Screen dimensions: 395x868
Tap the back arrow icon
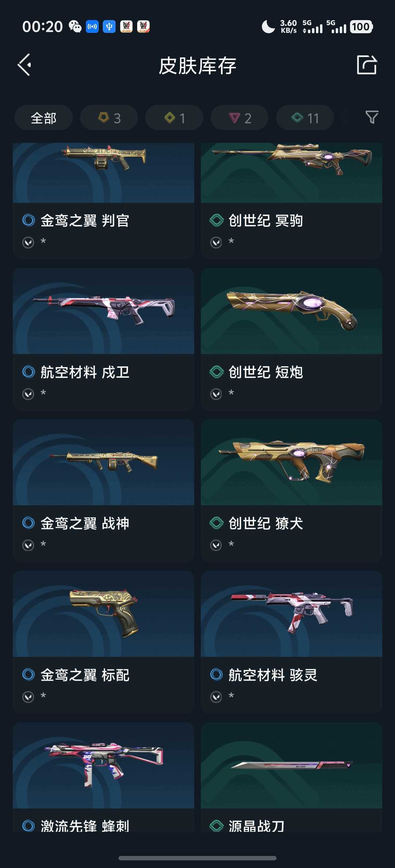point(25,65)
